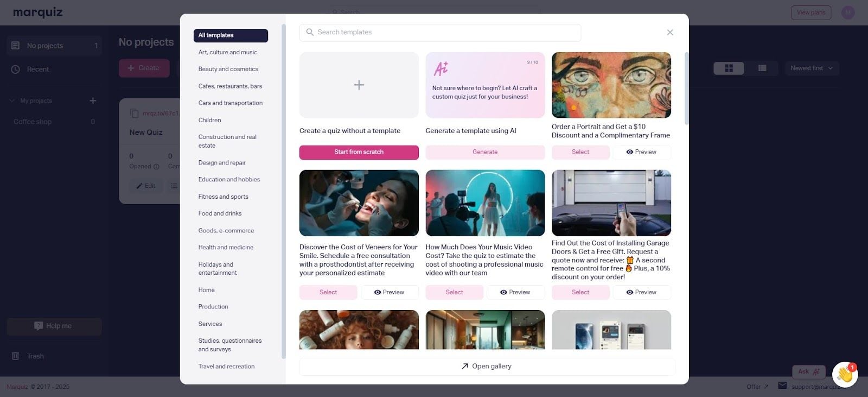Screen dimensions: 868x397
Task: Open the Newest first sort dropdown
Action: point(812,68)
